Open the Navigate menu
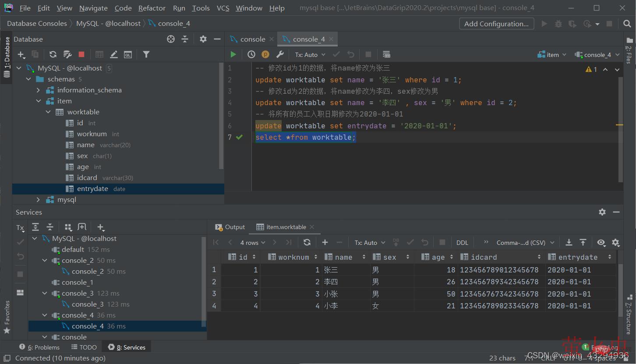The height and width of the screenshot is (364, 636). click(93, 8)
